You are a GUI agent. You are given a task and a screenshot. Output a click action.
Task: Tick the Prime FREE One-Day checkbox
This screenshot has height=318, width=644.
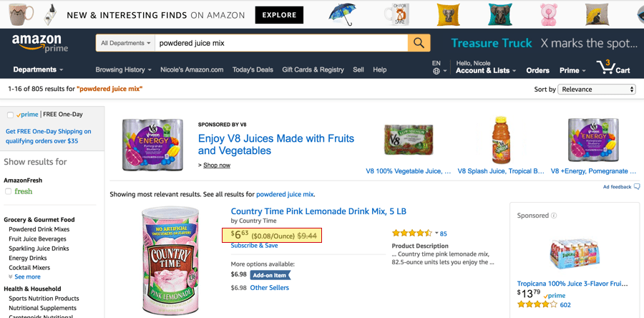coord(10,115)
